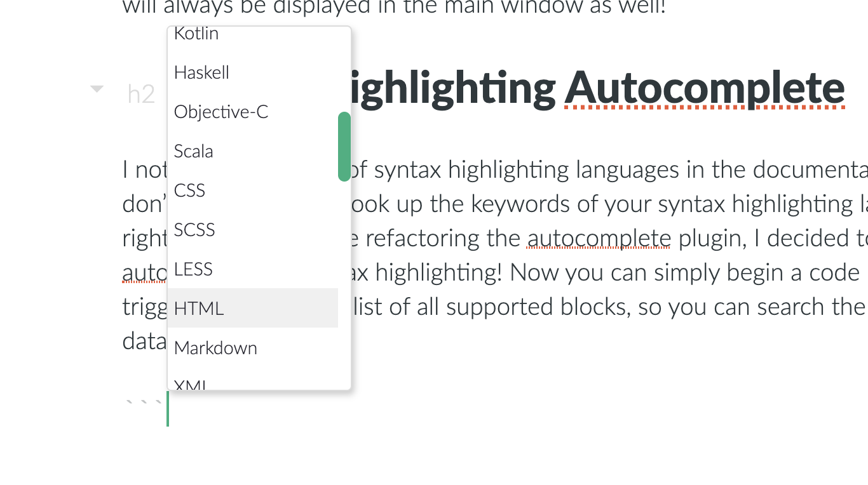The height and width of the screenshot is (485, 868).
Task: Choose Markdown from the language list
Action: coord(253,347)
